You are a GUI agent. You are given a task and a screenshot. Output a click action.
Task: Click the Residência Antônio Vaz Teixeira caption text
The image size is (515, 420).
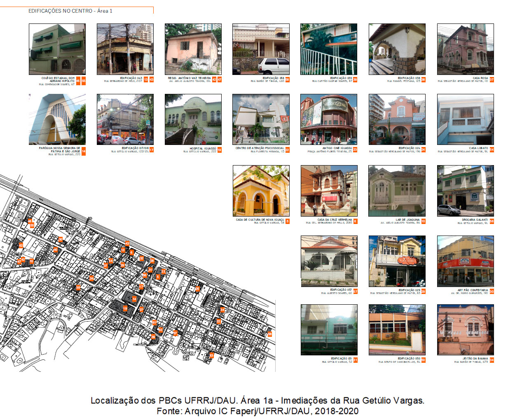(189, 78)
